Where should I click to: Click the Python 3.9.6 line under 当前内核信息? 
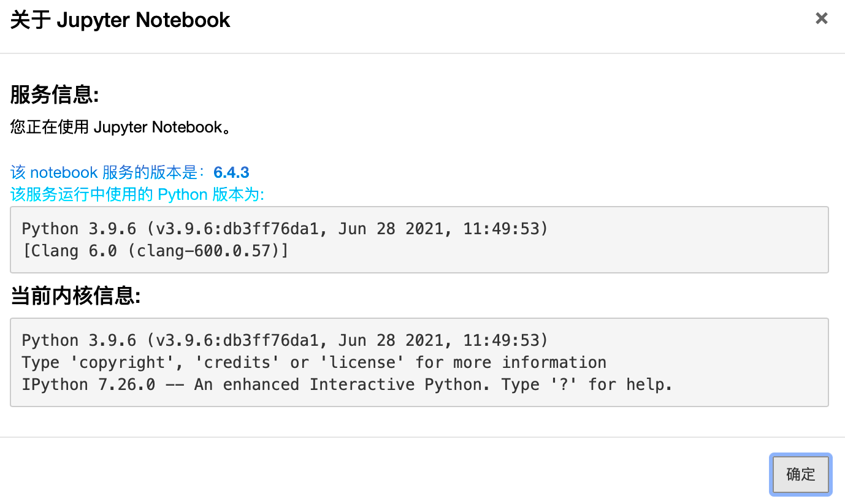(x=285, y=341)
